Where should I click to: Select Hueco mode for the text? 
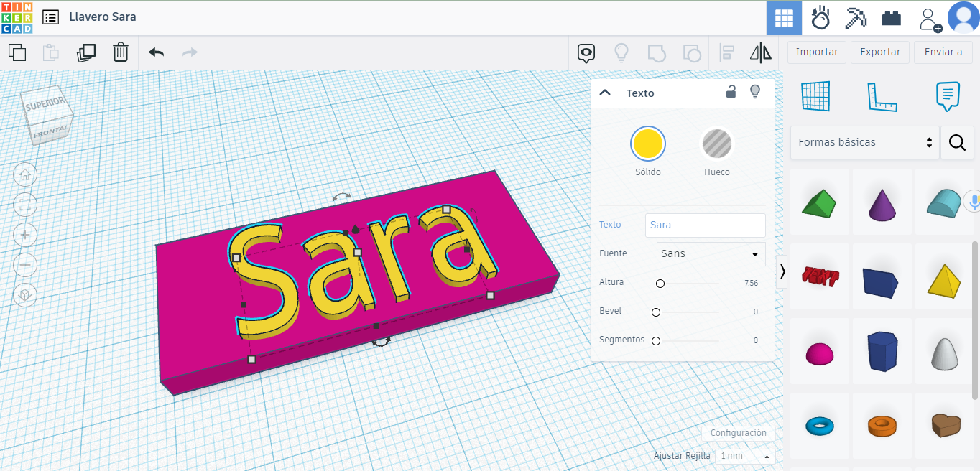[x=716, y=143]
